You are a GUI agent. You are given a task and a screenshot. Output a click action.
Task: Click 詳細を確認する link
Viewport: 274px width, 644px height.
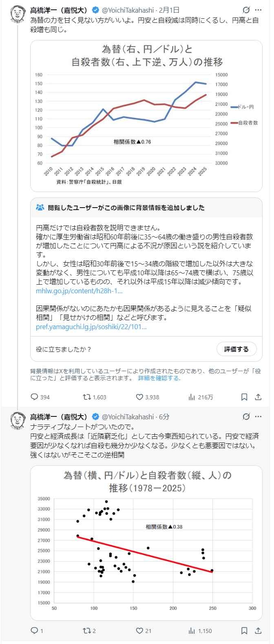pos(158,378)
